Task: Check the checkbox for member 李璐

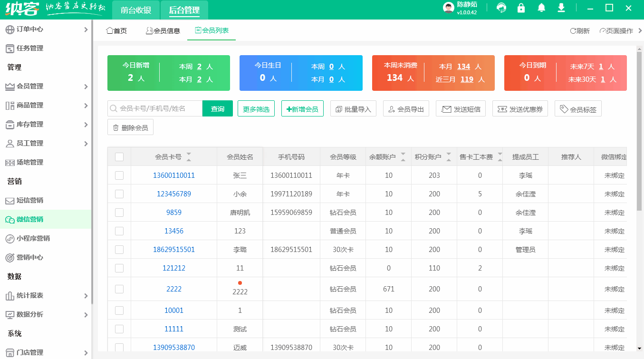Action: coord(120,249)
